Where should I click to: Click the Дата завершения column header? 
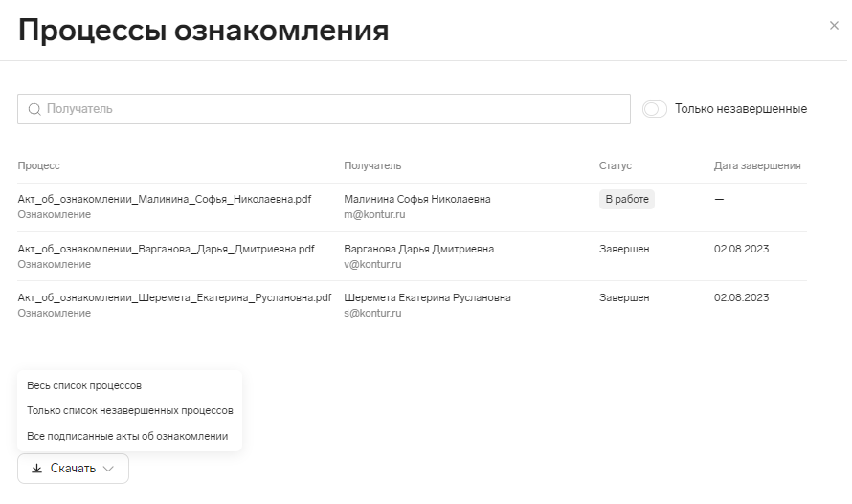[x=757, y=165]
